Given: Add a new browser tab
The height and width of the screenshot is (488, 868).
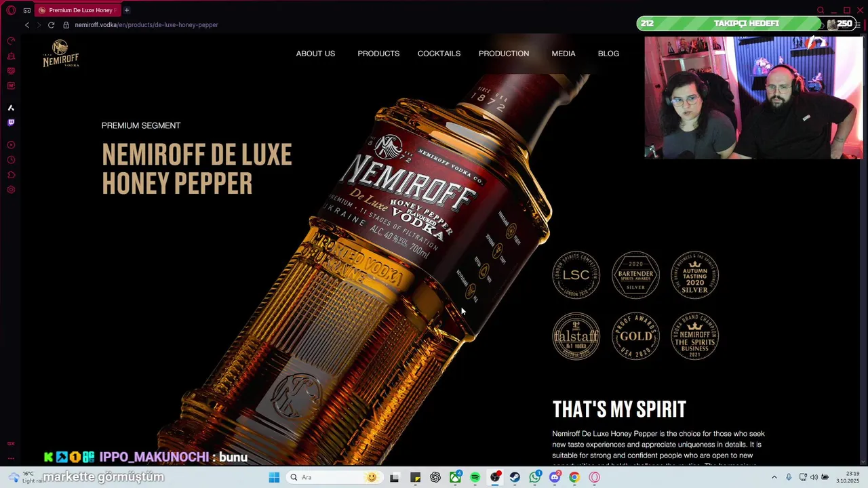Looking at the screenshot, I should click(127, 10).
